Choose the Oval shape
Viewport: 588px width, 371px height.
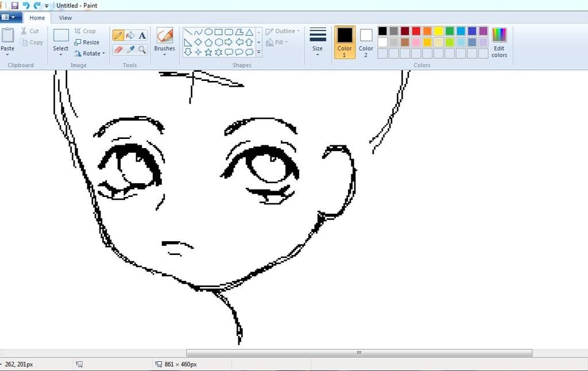pyautogui.click(x=208, y=32)
